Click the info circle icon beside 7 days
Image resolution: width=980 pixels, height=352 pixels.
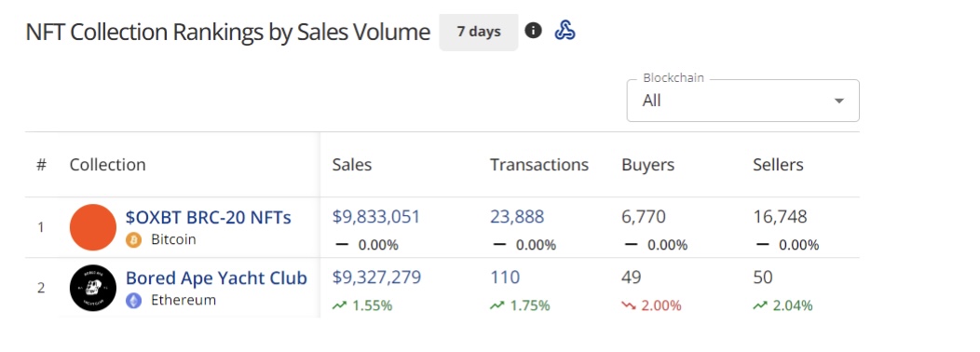coord(533,30)
